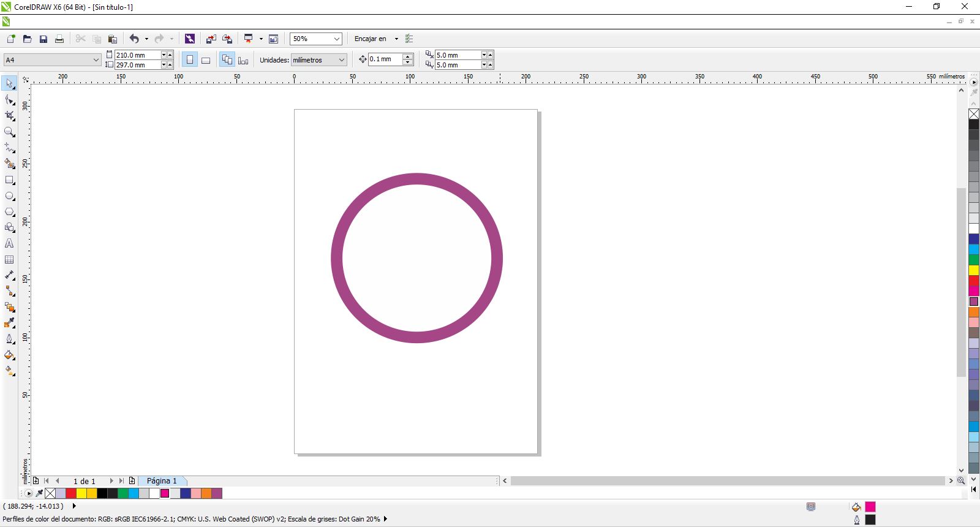Select the Fill bucket tool
The height and width of the screenshot is (527, 980).
[9, 355]
